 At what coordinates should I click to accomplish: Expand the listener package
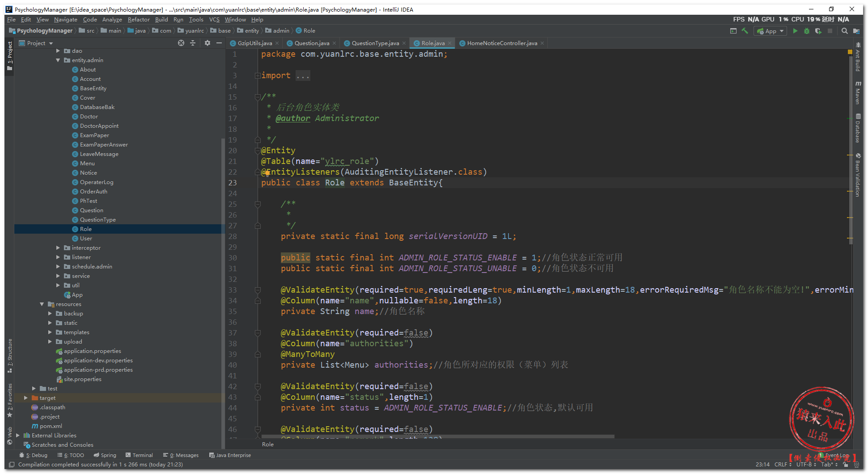58,257
